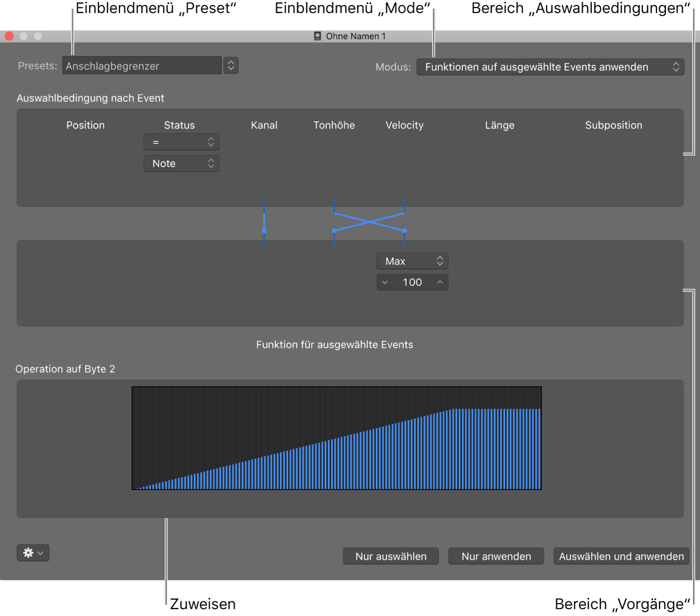Click the Kanal column header

click(x=264, y=125)
